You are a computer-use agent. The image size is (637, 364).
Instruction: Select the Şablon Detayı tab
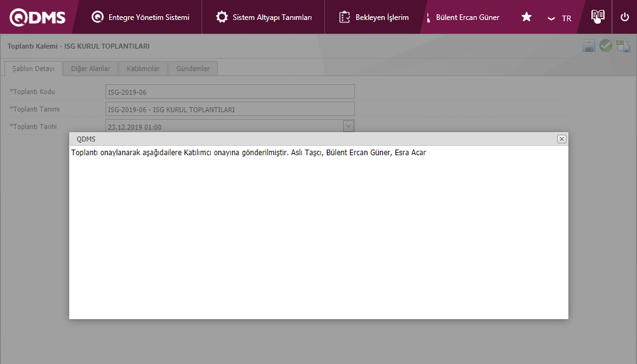tap(34, 69)
